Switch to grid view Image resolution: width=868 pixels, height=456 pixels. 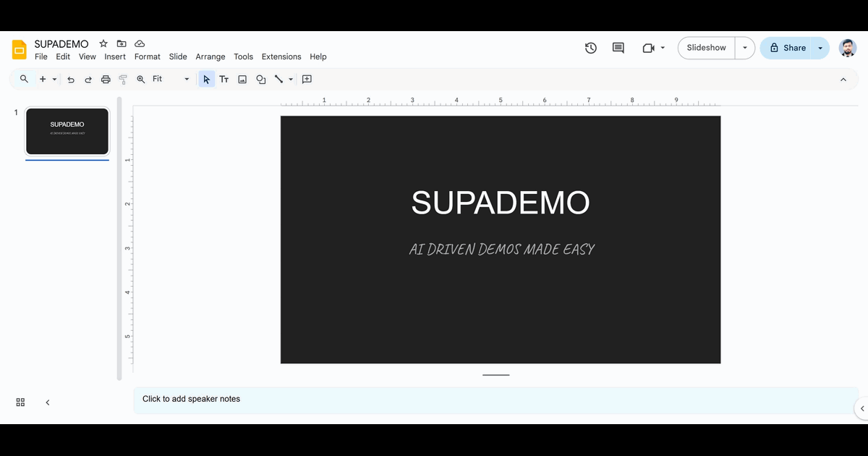click(x=20, y=402)
